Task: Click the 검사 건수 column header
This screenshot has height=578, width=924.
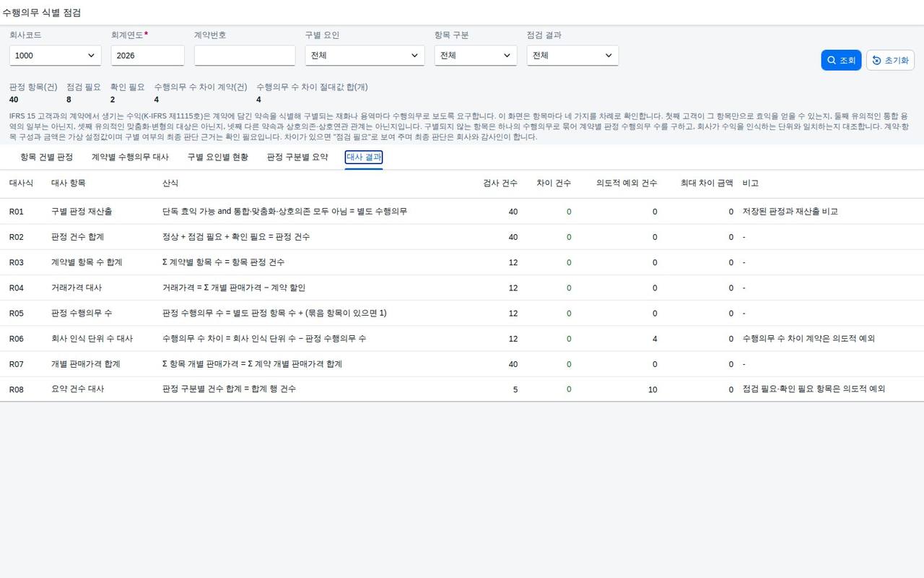Action: tap(500, 184)
